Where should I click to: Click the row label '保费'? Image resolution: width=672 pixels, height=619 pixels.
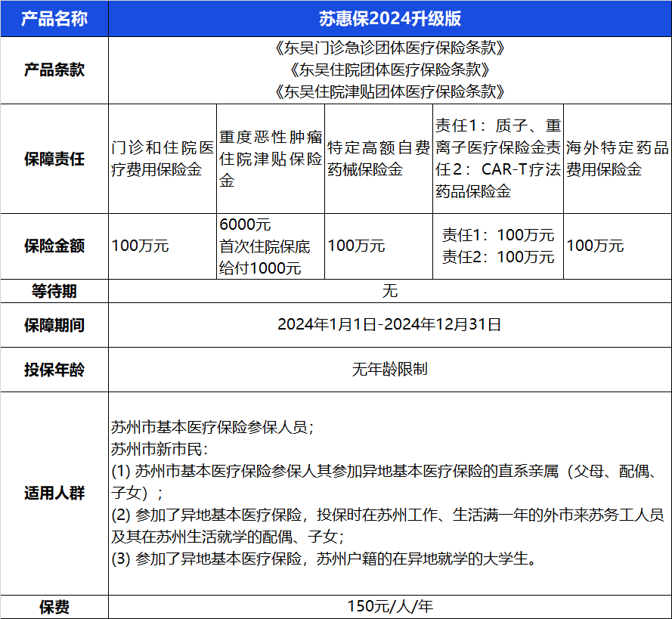tap(54, 607)
